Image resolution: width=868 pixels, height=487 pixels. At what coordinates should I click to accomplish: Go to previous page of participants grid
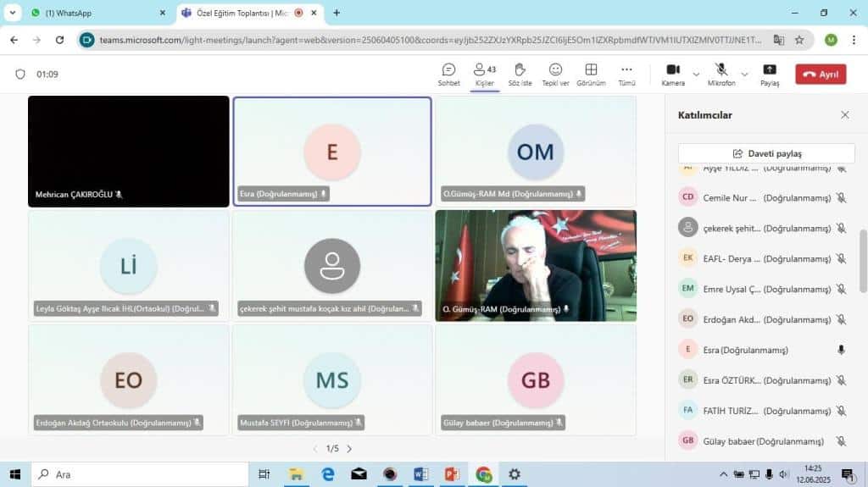click(x=315, y=448)
